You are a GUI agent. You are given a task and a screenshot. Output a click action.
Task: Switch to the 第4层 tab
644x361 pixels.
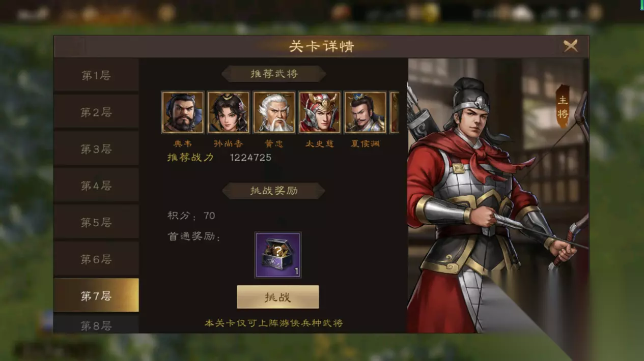tap(96, 186)
